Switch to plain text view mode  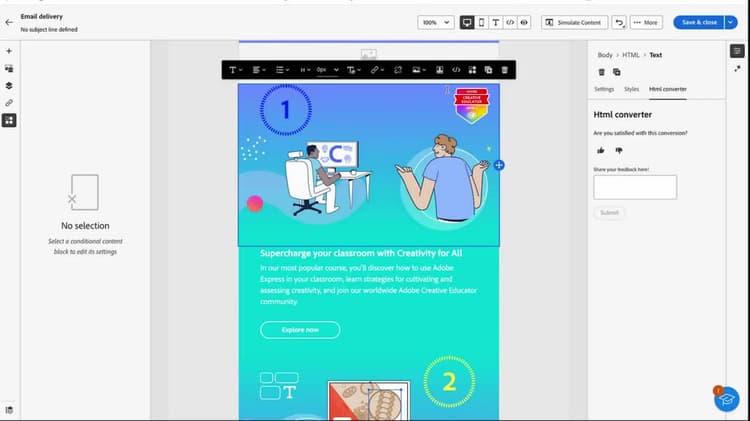(496, 22)
